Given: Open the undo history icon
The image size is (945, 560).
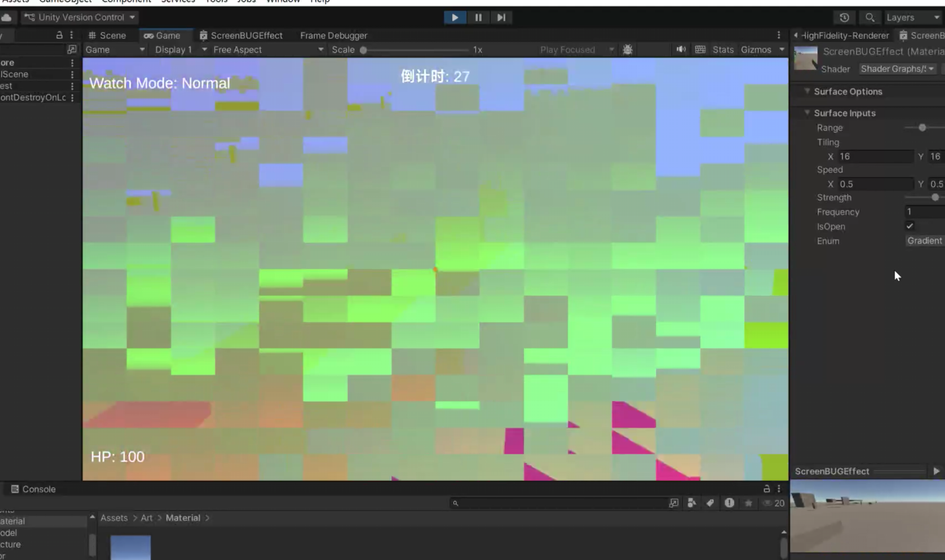Looking at the screenshot, I should [x=844, y=18].
